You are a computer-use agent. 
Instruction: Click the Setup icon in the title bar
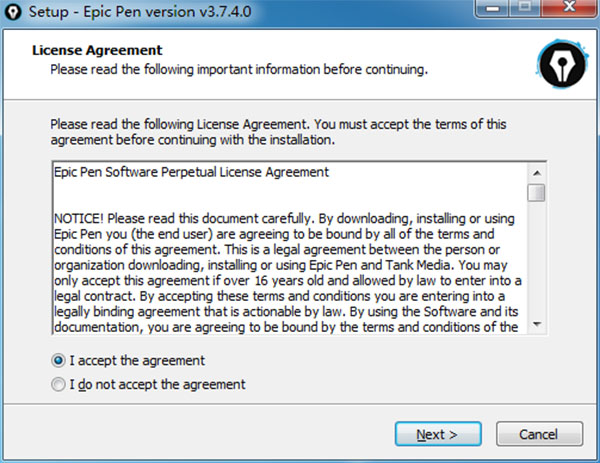pyautogui.click(x=14, y=12)
